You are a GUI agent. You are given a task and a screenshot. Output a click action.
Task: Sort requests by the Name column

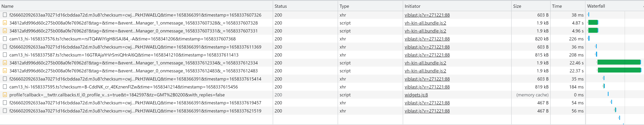tap(7, 6)
